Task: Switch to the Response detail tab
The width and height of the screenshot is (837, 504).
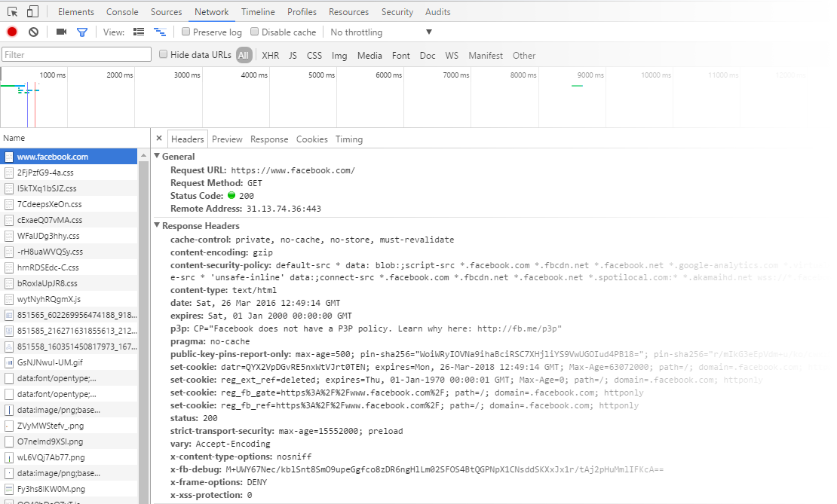Action: 269,139
